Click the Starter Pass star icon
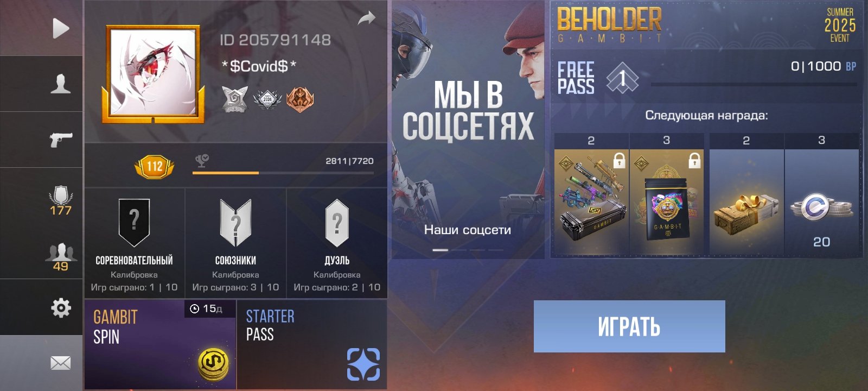868x391 pixels. (x=363, y=364)
